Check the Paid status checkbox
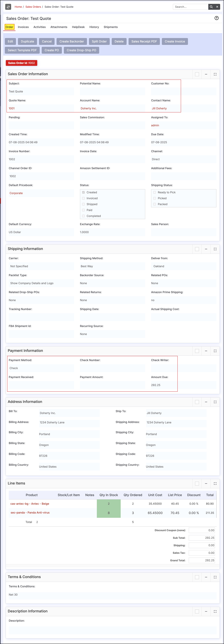The height and width of the screenshot is (644, 224). point(84,210)
